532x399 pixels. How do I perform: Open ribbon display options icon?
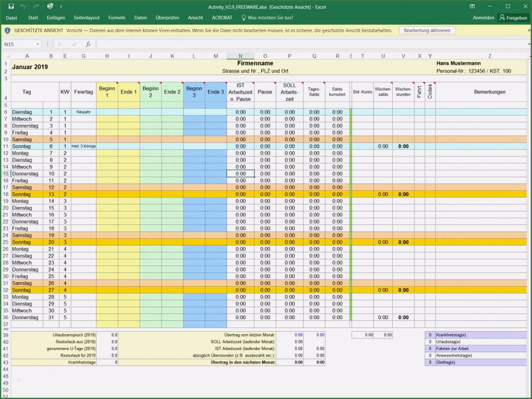tap(473, 6)
